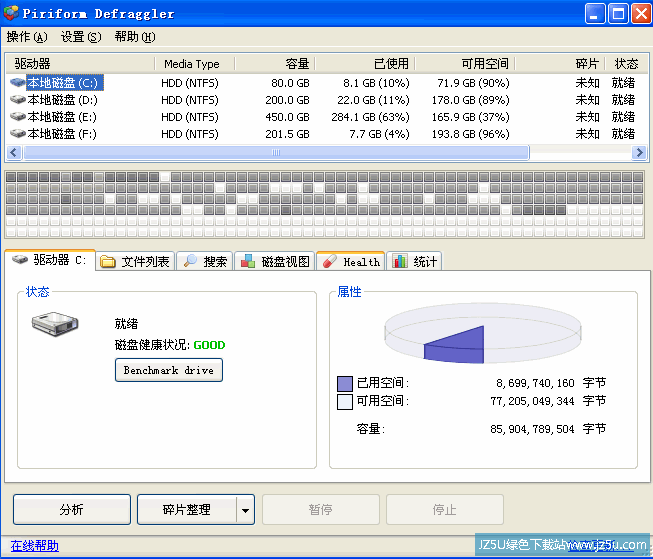Screen dimensions: 653x559
Task: Click the drive icon for 本地磁盘 (C:)
Action: tap(18, 82)
